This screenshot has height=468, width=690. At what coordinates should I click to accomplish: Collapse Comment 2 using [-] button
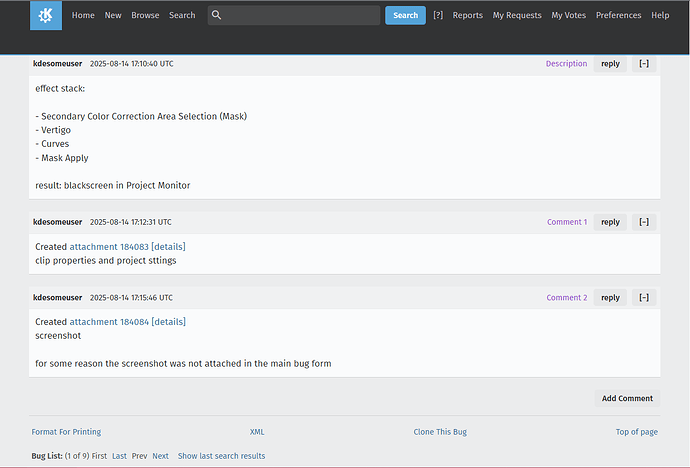pos(644,298)
